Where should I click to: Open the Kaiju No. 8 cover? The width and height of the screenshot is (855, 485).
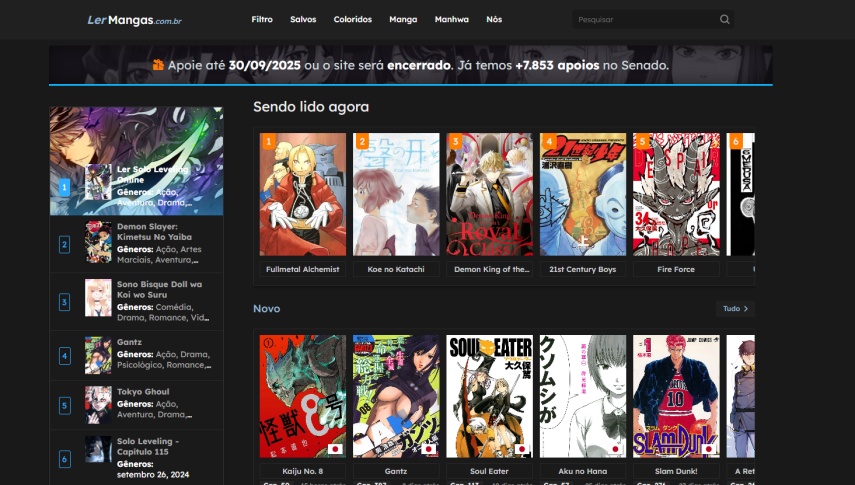coord(303,396)
